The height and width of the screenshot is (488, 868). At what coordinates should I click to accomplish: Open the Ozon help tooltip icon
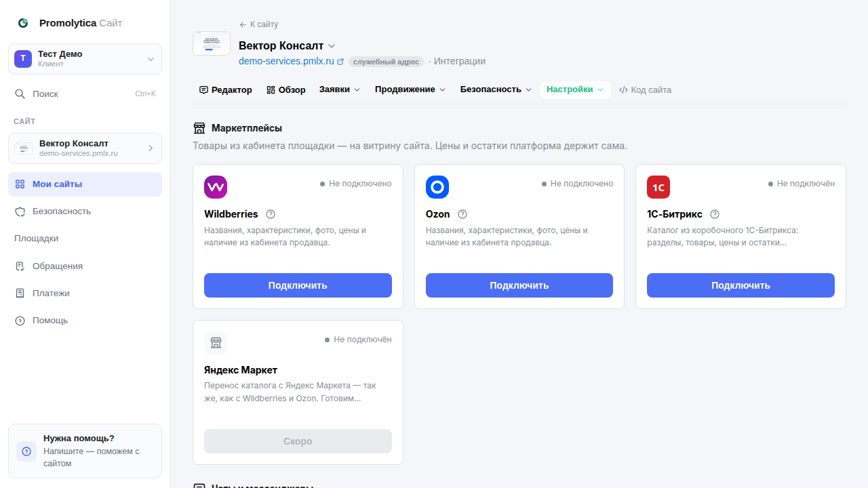pos(462,214)
